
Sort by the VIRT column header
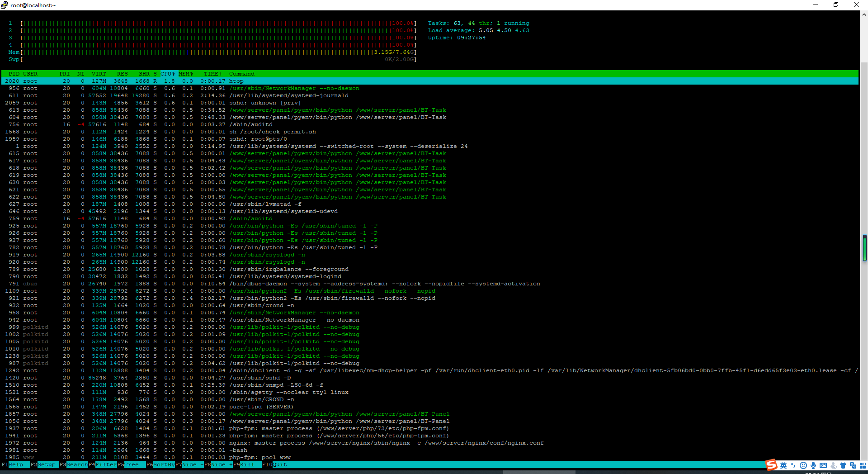coord(99,74)
